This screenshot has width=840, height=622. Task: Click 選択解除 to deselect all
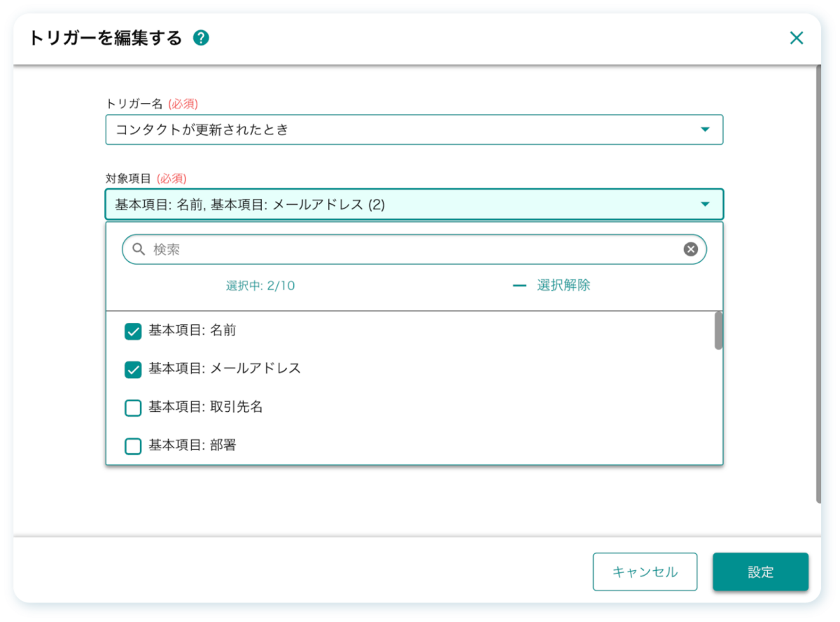point(563,286)
